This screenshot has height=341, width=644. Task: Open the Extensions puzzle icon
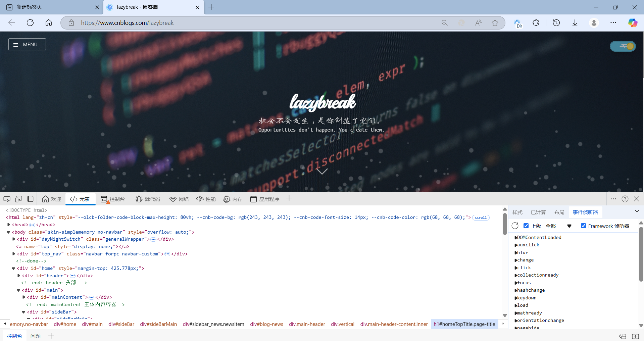[x=536, y=22]
